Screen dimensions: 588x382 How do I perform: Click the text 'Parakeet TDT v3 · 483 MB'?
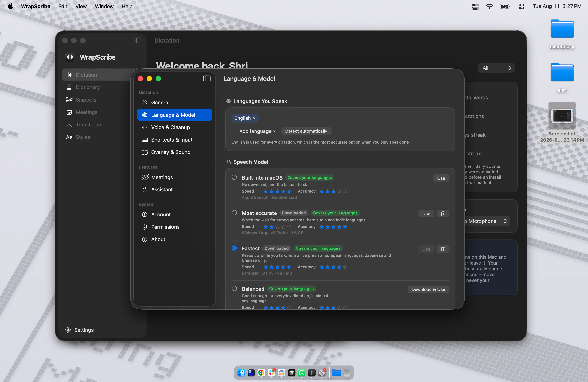tap(267, 273)
